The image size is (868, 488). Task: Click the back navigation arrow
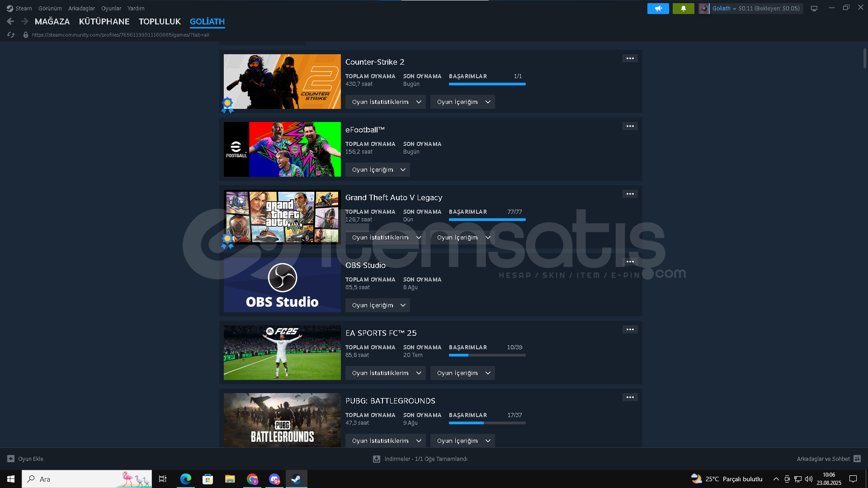10,21
